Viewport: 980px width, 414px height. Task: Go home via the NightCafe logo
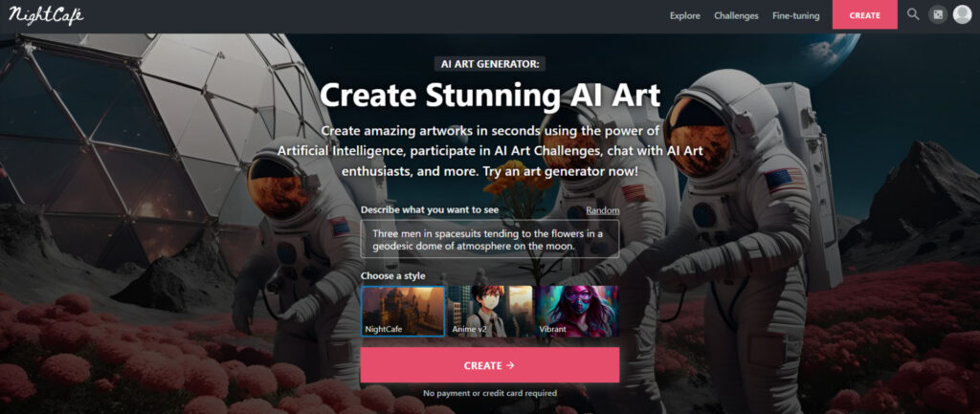(46, 15)
